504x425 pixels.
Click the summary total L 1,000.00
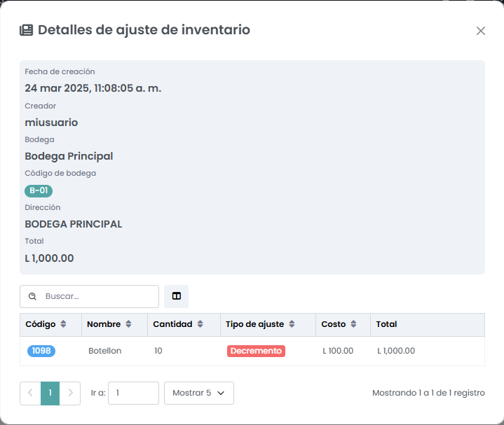point(49,258)
